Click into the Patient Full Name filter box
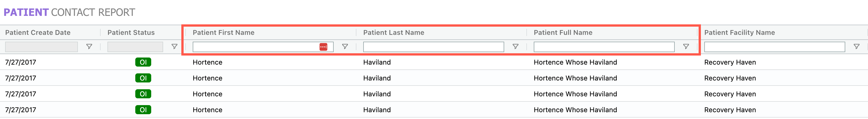 604,47
